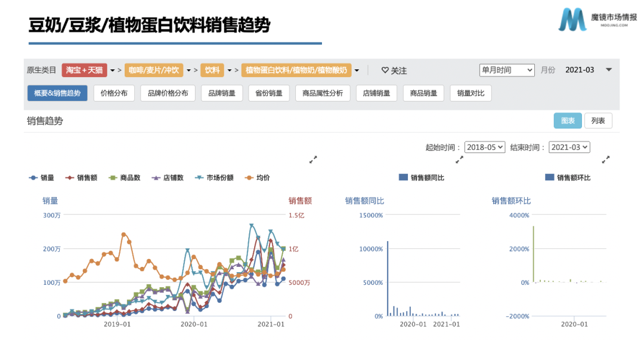Switch to the 品牌价格分布 tab
644x360 pixels.
pos(168,93)
